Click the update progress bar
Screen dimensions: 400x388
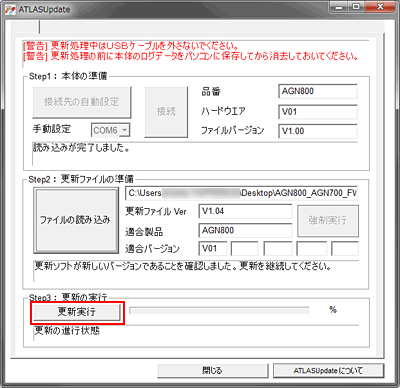click(x=219, y=311)
